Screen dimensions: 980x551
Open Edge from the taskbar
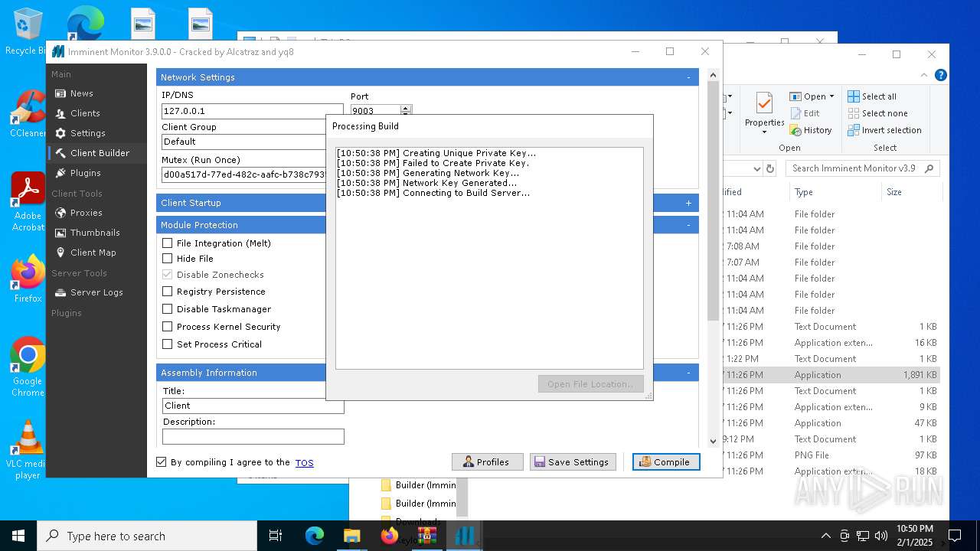pos(315,536)
